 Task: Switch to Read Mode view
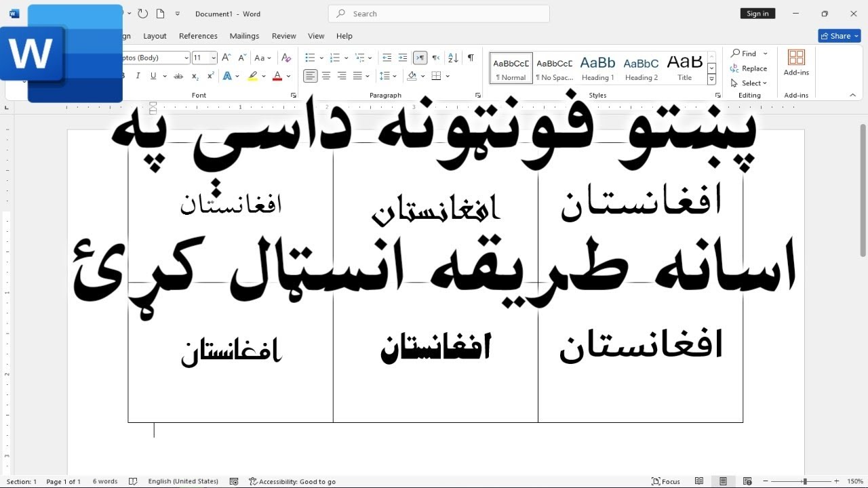pos(699,481)
